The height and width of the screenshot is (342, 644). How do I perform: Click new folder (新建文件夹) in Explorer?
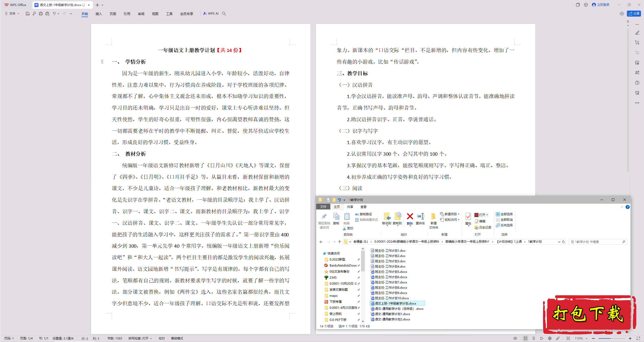point(433,221)
